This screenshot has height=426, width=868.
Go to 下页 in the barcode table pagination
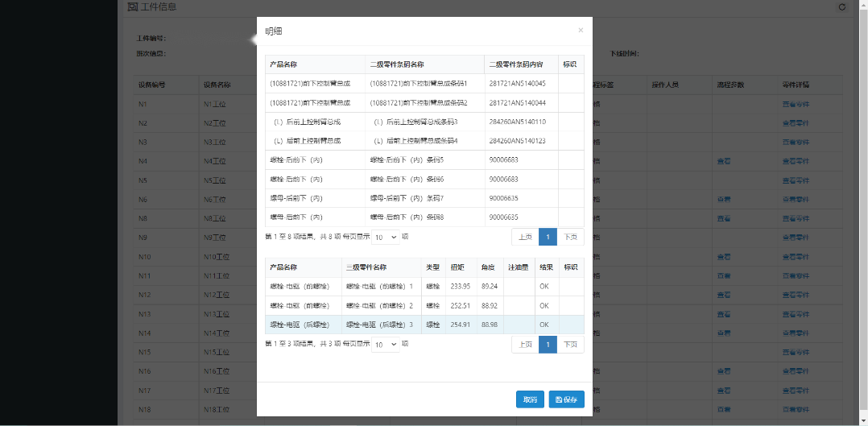pos(570,237)
